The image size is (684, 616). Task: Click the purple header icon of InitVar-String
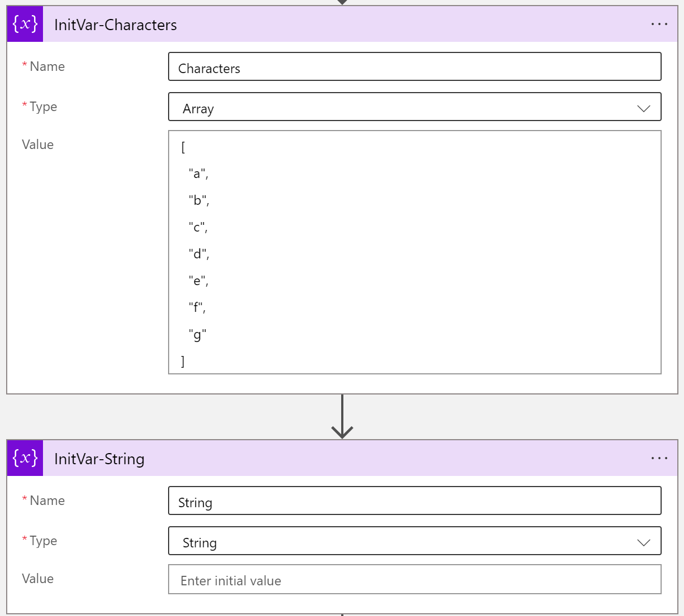25,458
